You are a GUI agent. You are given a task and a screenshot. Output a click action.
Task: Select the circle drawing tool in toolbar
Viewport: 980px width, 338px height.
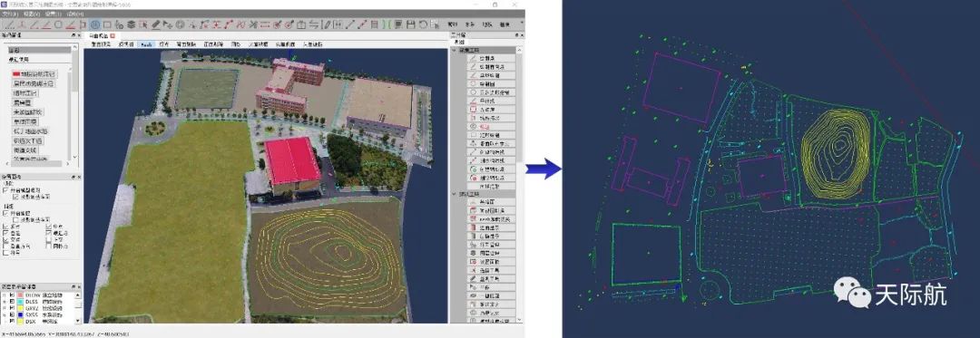point(58,25)
